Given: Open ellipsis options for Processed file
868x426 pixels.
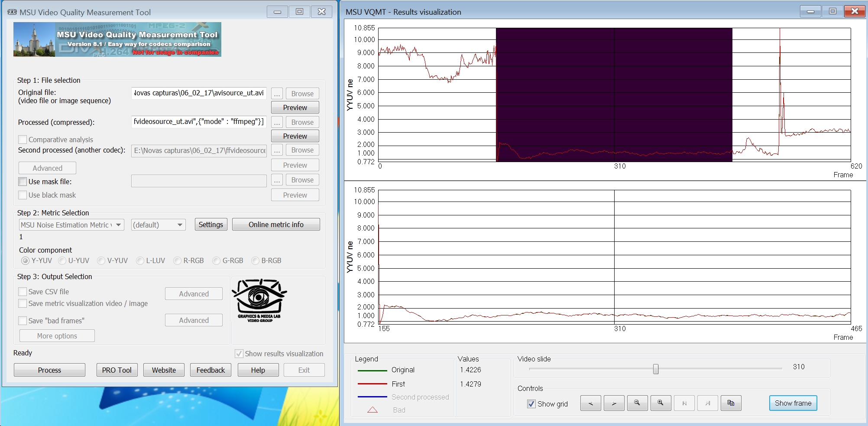Looking at the screenshot, I should (277, 122).
